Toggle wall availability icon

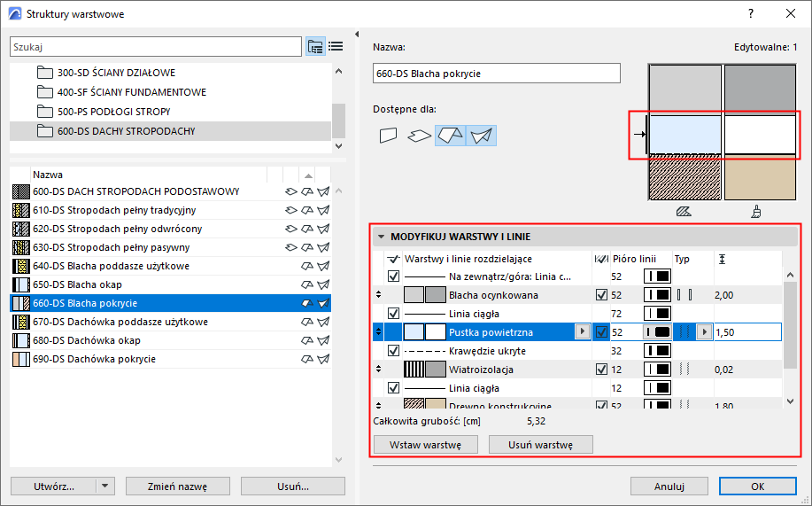389,136
